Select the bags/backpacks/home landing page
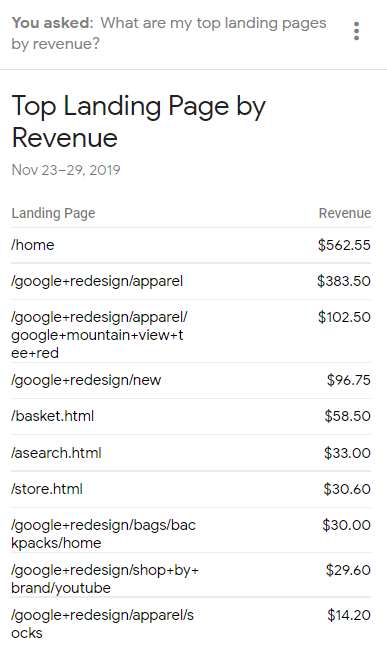The image size is (387, 650). pyautogui.click(x=104, y=534)
